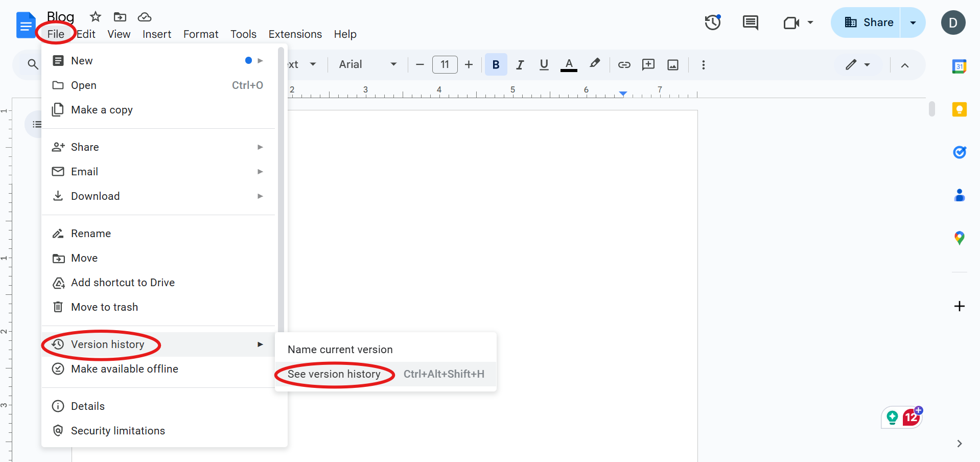
Task: Click the font size input field
Action: (444, 64)
